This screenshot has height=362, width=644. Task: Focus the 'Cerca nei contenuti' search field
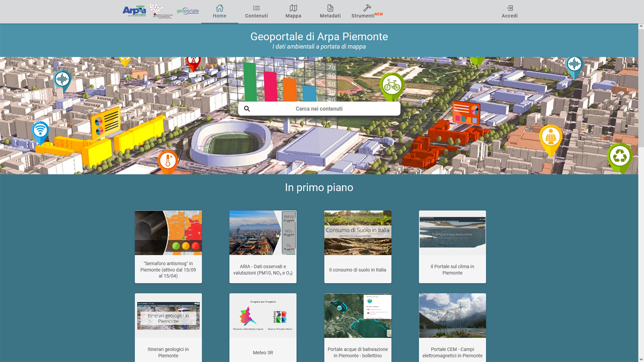coord(319,109)
